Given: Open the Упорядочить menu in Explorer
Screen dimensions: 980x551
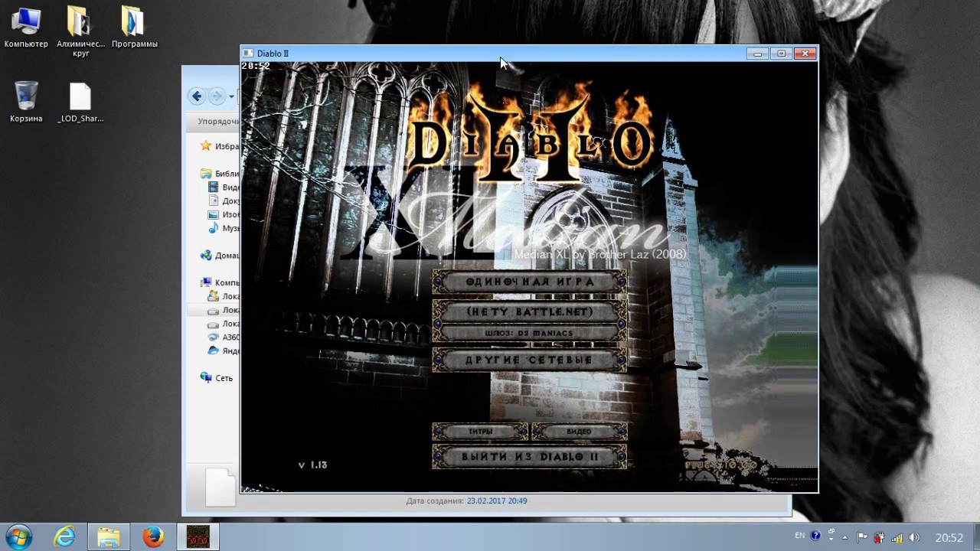Looking at the screenshot, I should 217,121.
